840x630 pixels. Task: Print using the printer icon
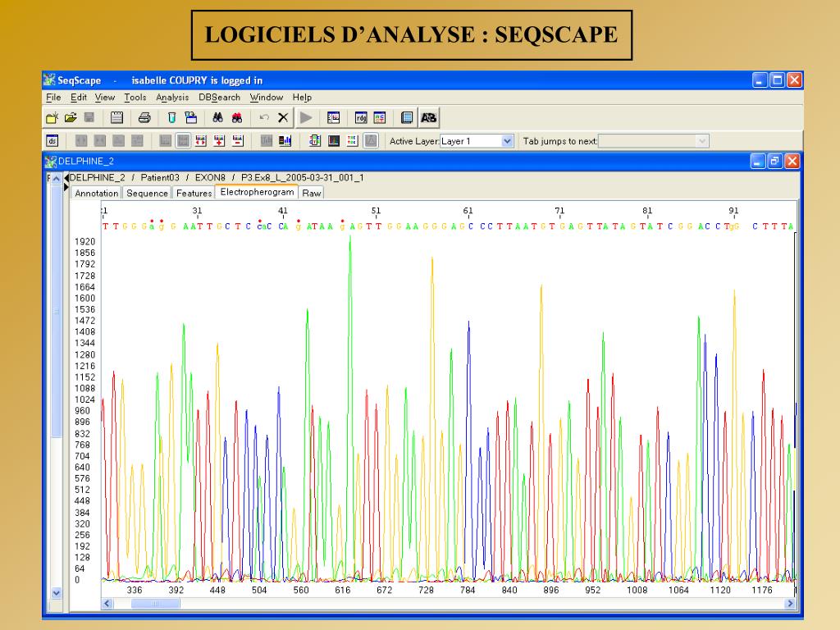click(144, 118)
